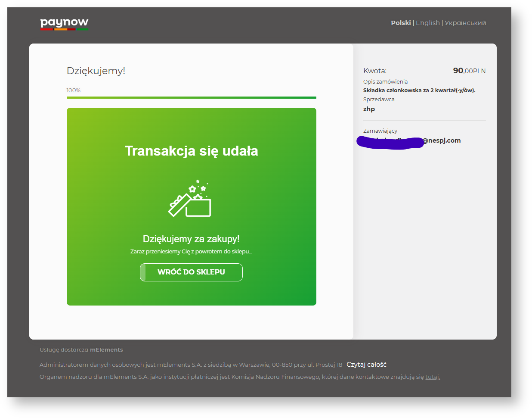This screenshot has width=532, height=418.
Task: Click the green payment progress bar
Action: pos(191,98)
